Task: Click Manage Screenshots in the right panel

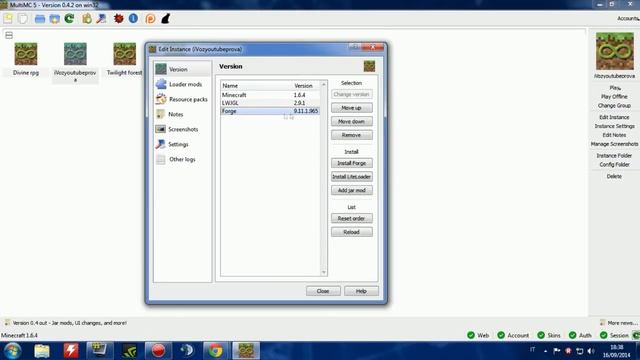Action: [x=614, y=144]
